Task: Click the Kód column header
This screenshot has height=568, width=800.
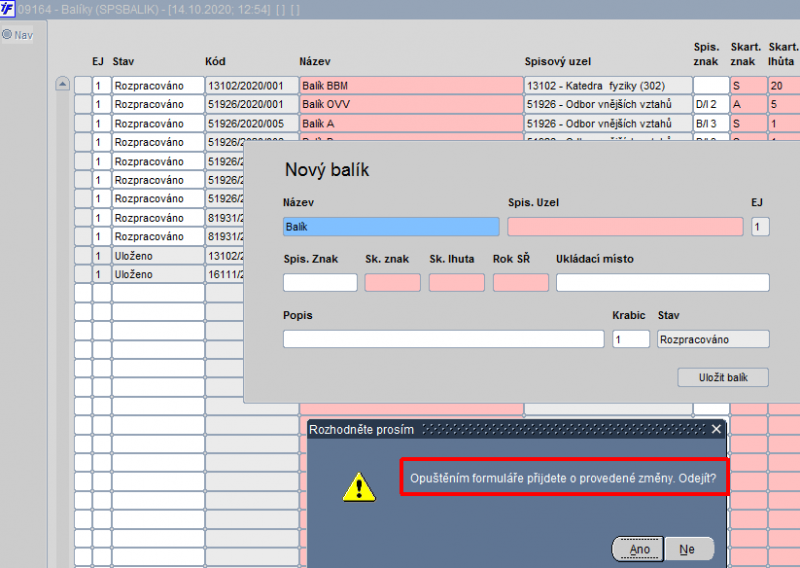Action: [x=215, y=61]
